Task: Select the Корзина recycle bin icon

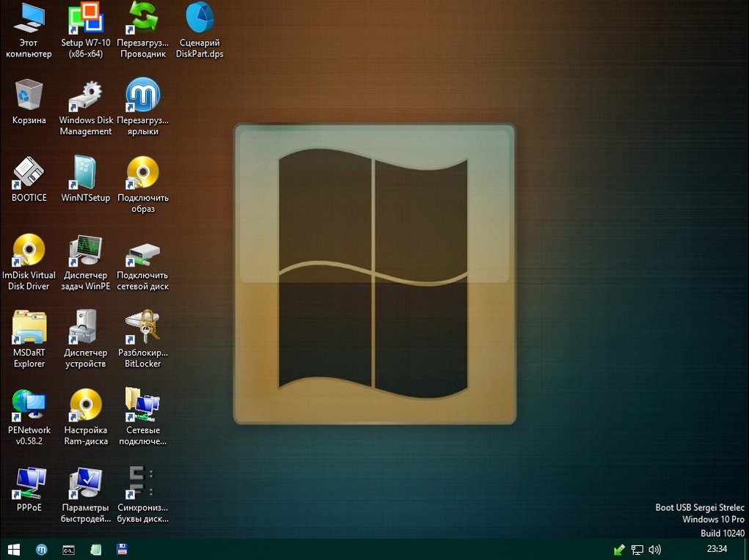Action: click(29, 102)
